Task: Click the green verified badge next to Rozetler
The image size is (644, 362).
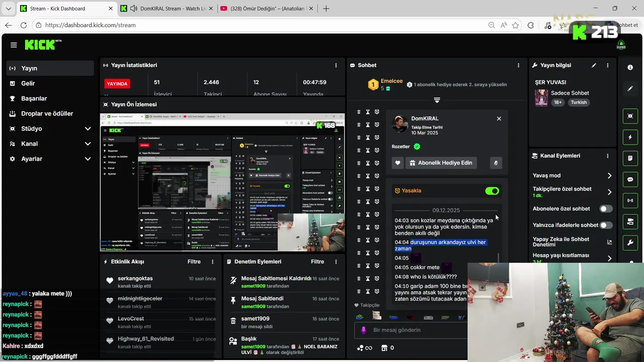Action: (417, 147)
